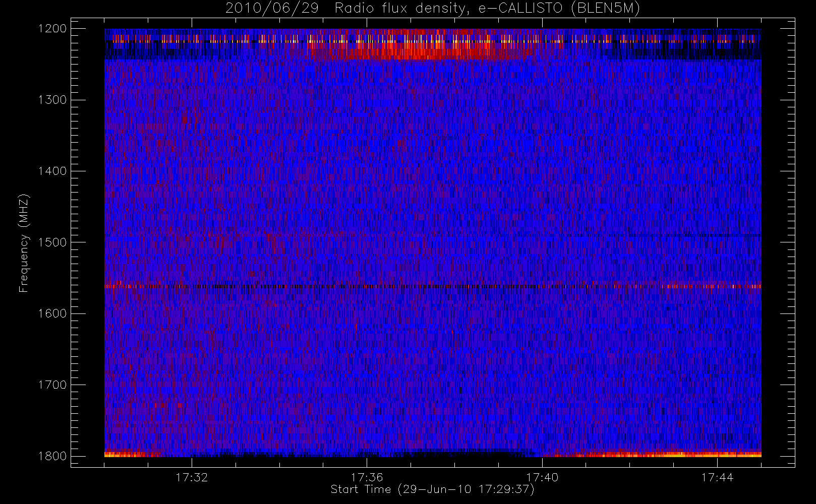Select the 1700 frequency axis label
816x504 pixels.
(x=52, y=385)
